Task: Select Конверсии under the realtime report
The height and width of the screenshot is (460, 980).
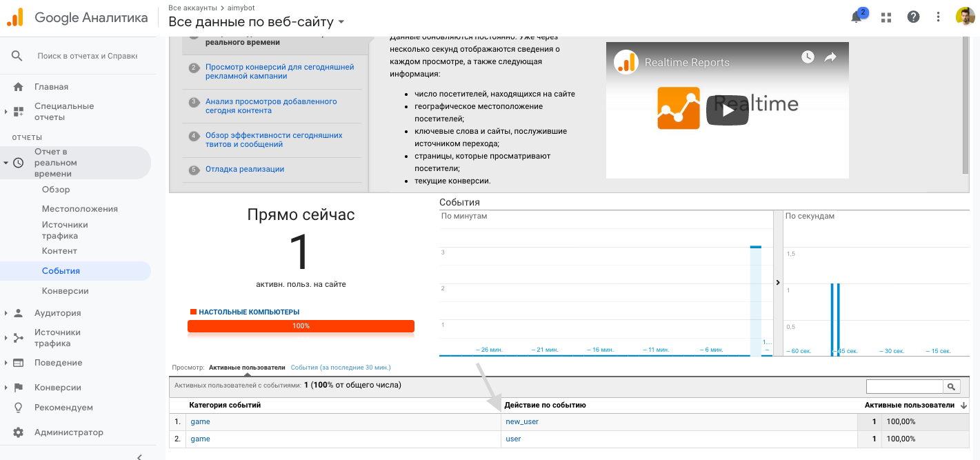Action: pos(65,291)
